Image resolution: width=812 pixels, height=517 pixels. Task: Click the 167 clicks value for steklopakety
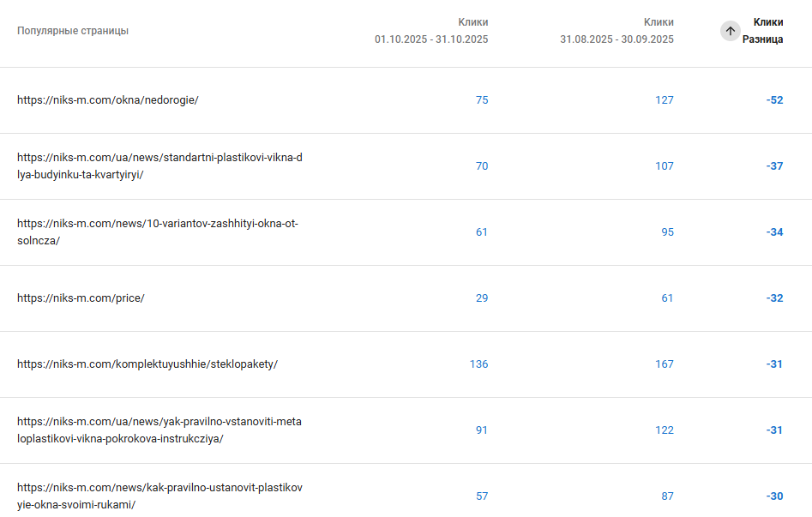click(665, 364)
